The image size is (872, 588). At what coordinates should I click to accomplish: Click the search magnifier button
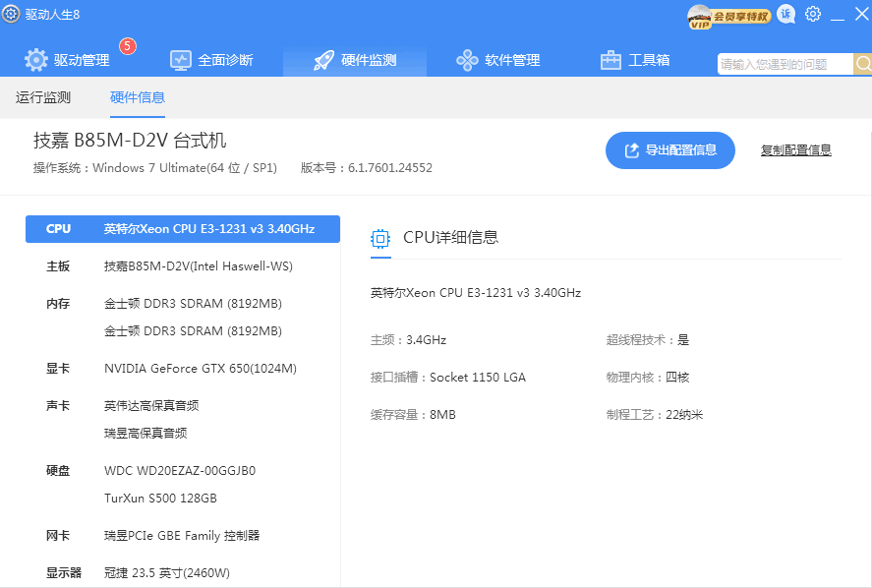click(x=862, y=64)
